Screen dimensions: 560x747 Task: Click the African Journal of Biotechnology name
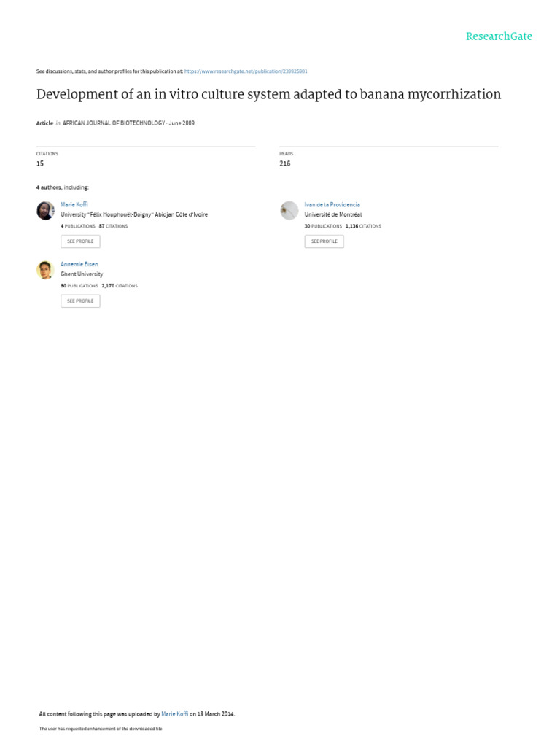(114, 123)
